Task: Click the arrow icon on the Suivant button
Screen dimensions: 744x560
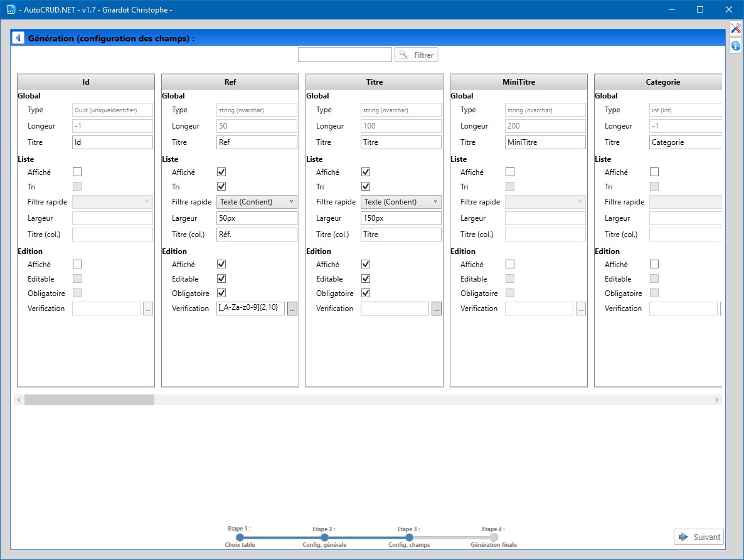Action: (683, 537)
